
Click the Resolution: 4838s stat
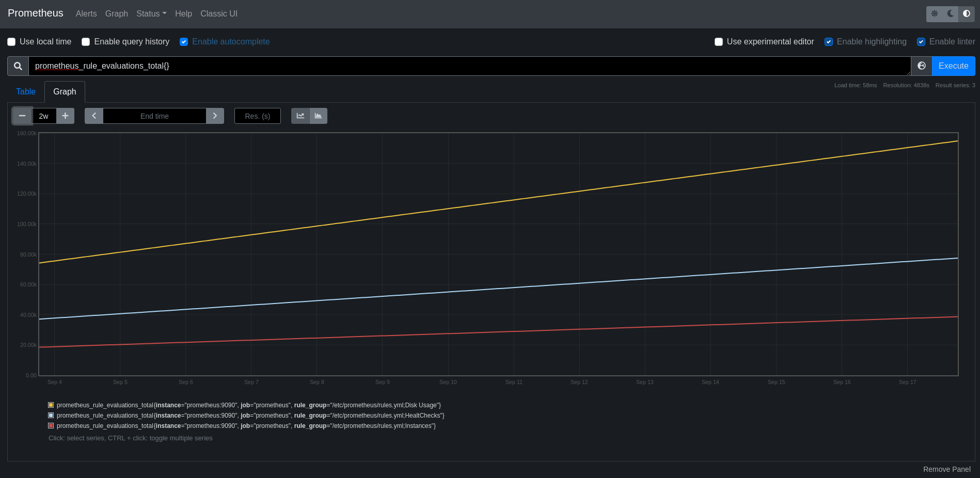pos(906,85)
